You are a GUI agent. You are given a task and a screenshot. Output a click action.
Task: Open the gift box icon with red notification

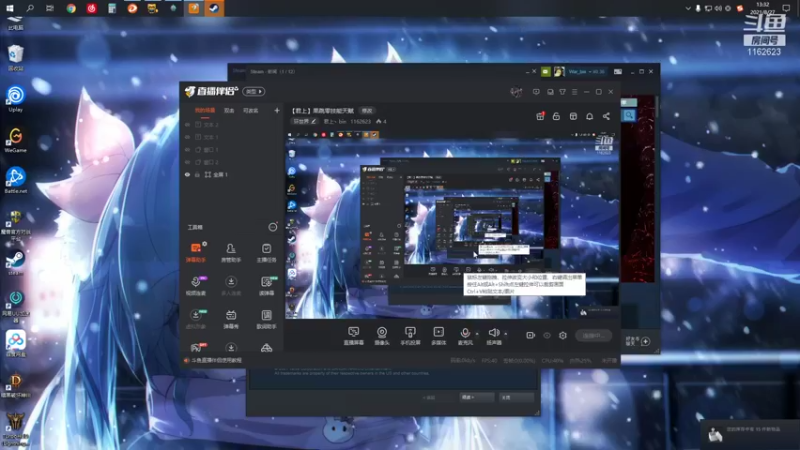click(540, 116)
